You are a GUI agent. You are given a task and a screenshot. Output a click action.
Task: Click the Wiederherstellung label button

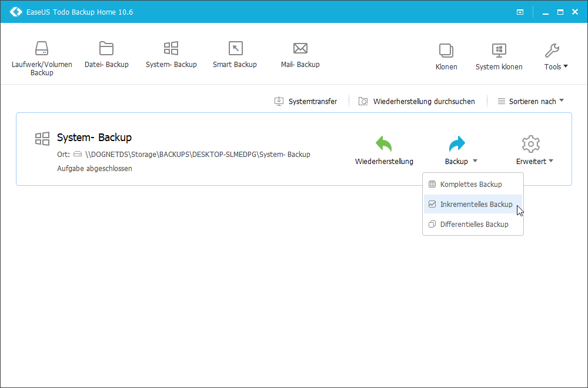[384, 161]
